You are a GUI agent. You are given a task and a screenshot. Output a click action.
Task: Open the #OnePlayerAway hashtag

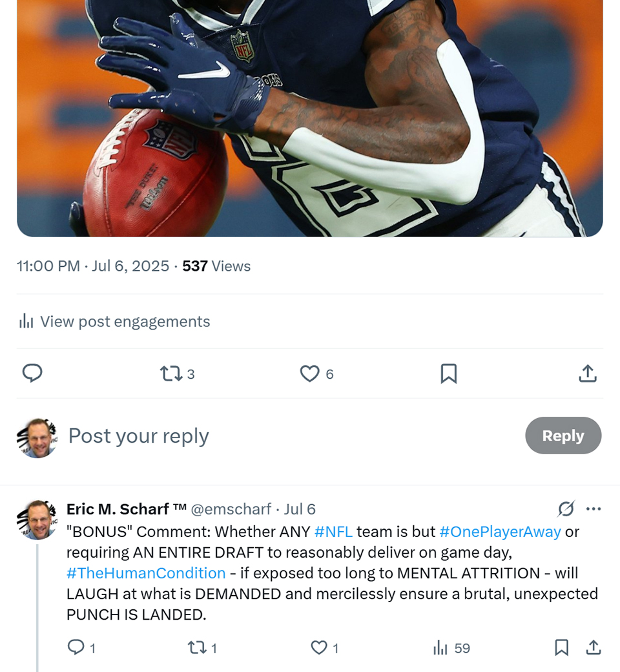click(x=500, y=532)
